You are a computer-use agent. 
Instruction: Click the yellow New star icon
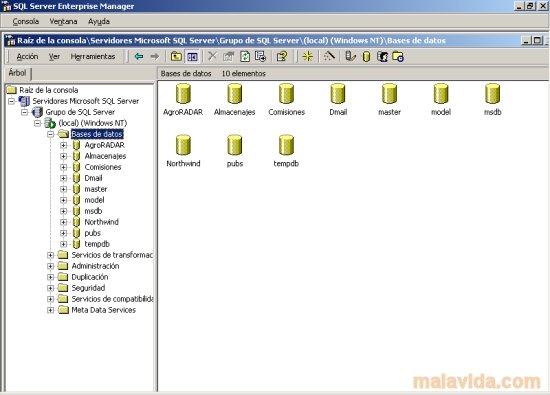coord(308,56)
